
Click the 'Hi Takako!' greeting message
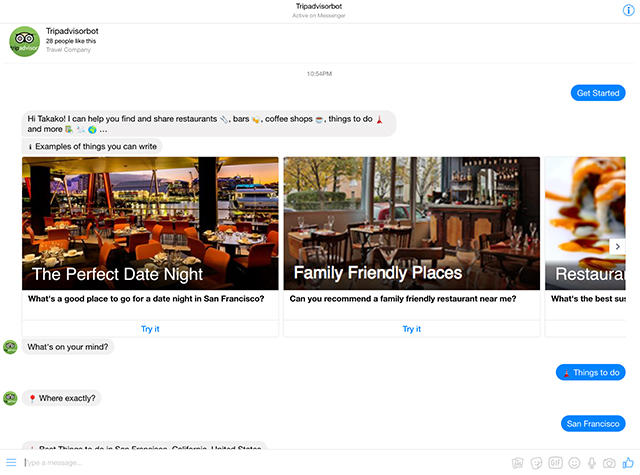(209, 124)
